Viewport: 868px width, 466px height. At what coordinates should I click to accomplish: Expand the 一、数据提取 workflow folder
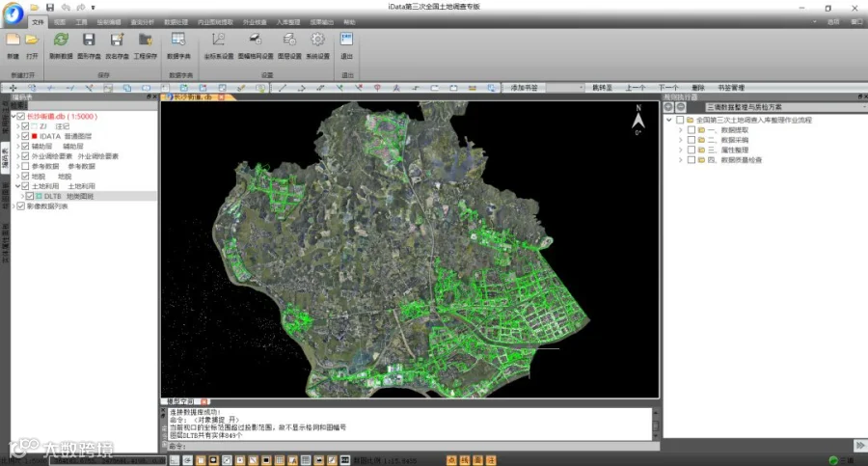click(x=680, y=129)
